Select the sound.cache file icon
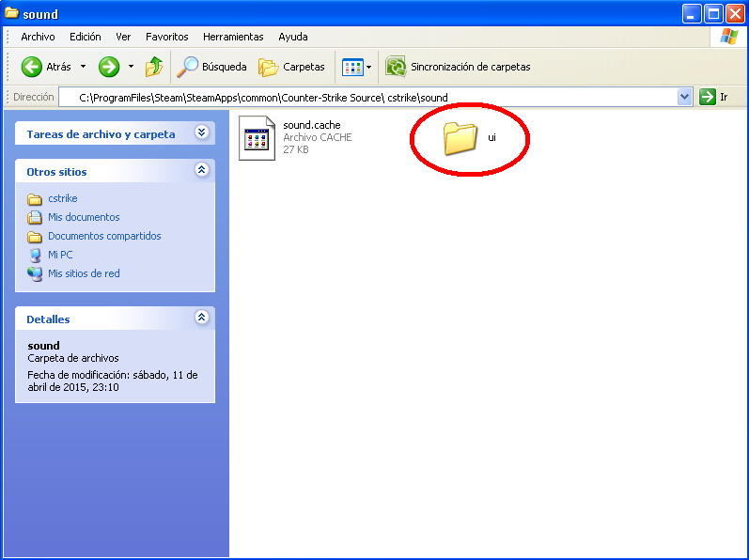Image resolution: width=749 pixels, height=560 pixels. pyautogui.click(x=257, y=138)
